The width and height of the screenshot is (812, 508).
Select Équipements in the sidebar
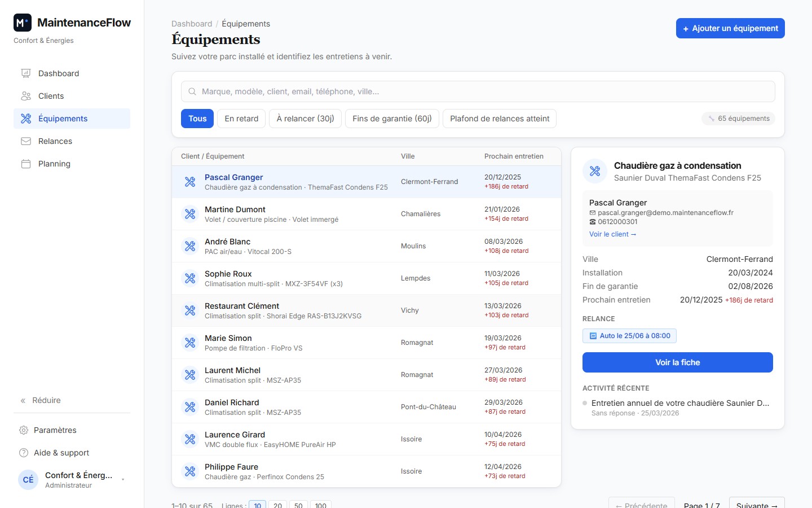[x=72, y=119]
